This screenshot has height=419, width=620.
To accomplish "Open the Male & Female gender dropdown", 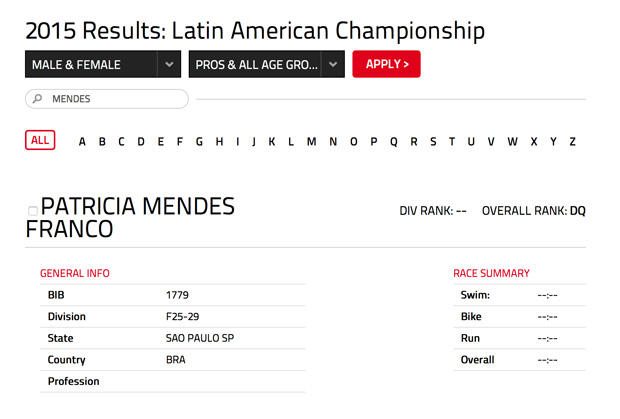I will 103,64.
